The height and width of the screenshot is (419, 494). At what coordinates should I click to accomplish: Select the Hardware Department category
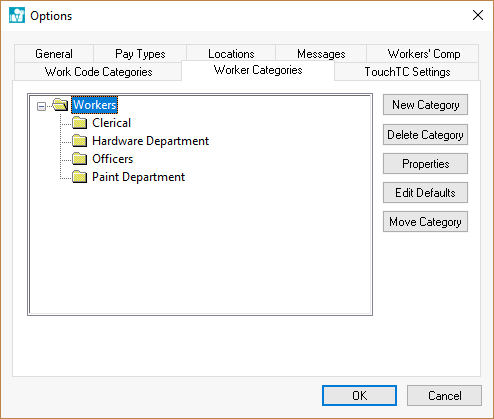[150, 141]
